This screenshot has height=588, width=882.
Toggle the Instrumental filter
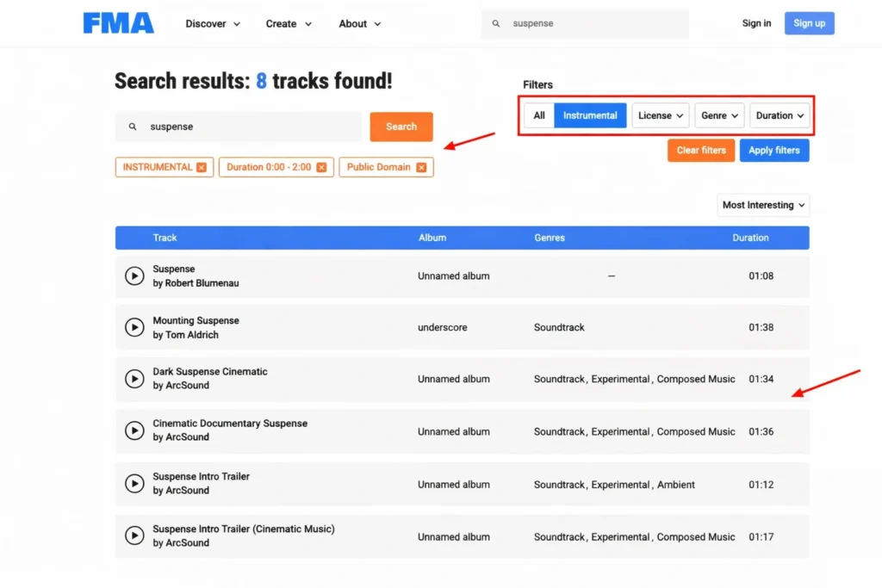590,115
